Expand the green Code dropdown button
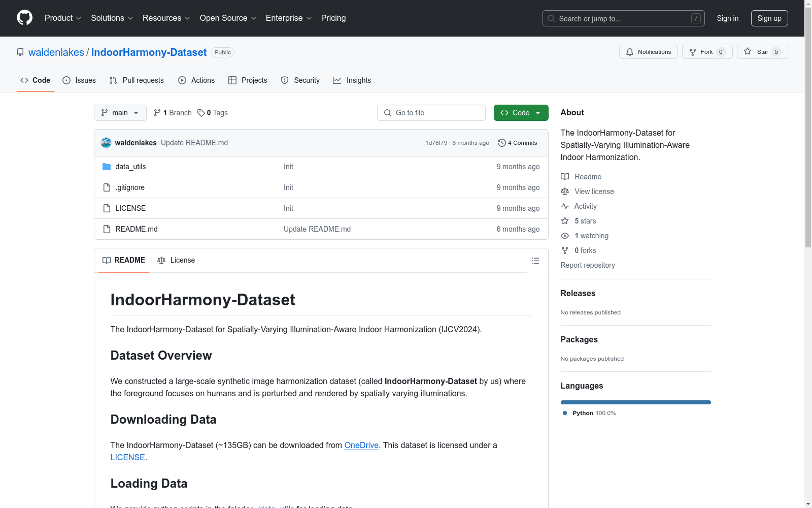The height and width of the screenshot is (508, 812). [521, 113]
